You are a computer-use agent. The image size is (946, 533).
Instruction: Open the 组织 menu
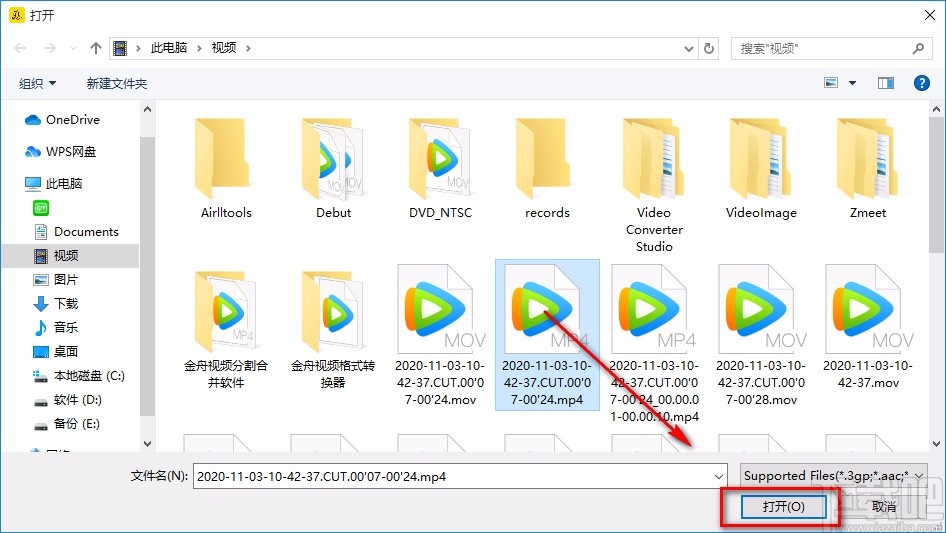pyautogui.click(x=37, y=83)
